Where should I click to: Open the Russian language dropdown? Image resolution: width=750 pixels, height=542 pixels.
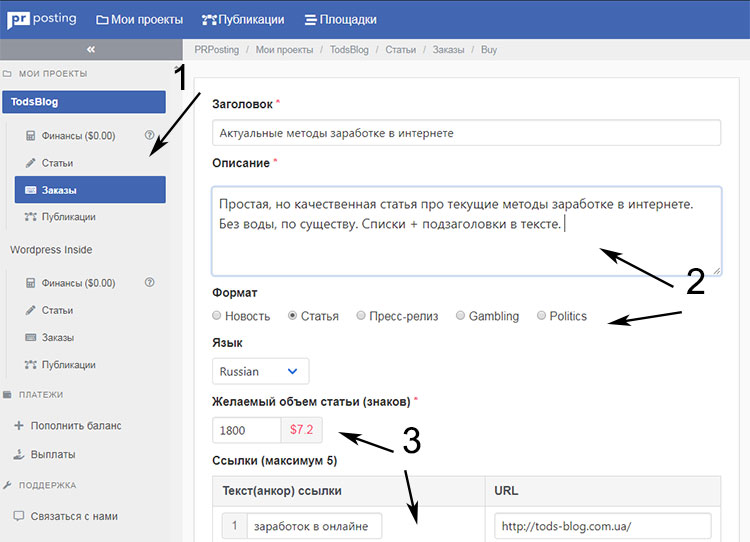pos(261,371)
